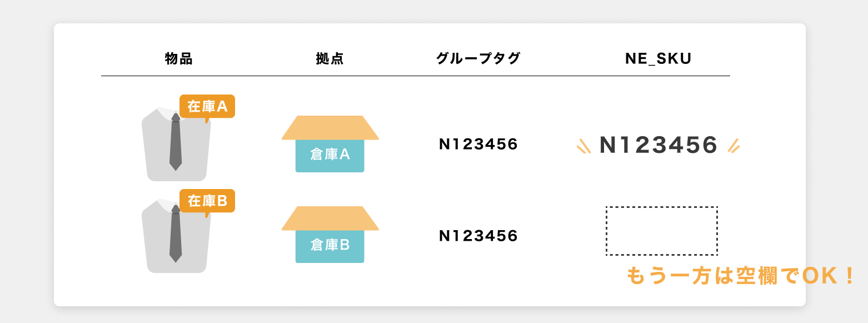This screenshot has height=323, width=868.
Task: Click the orange sparkle lines right of N123456
Action: [x=734, y=145]
